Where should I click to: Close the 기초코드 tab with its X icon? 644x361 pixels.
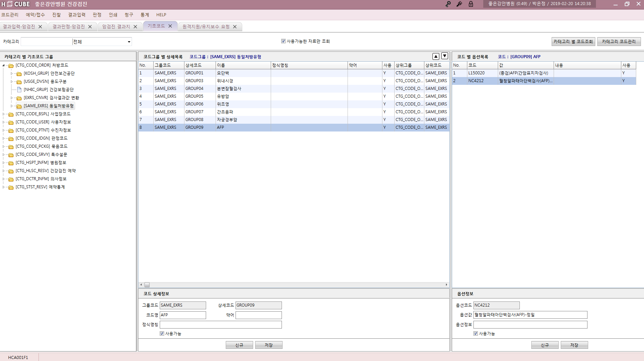point(170,26)
